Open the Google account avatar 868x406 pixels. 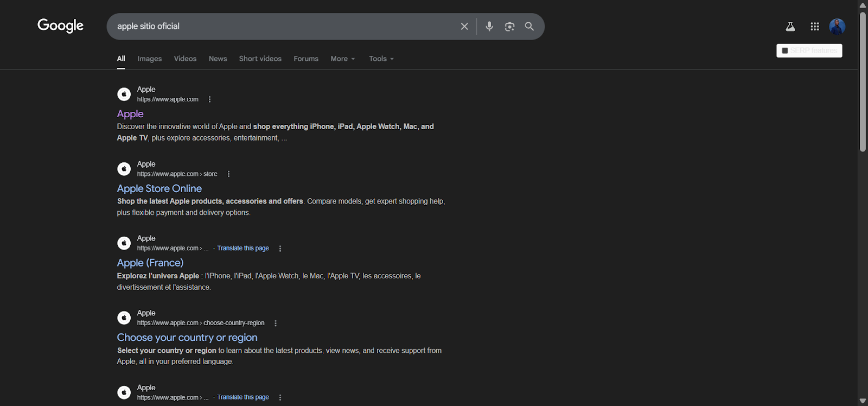(837, 26)
